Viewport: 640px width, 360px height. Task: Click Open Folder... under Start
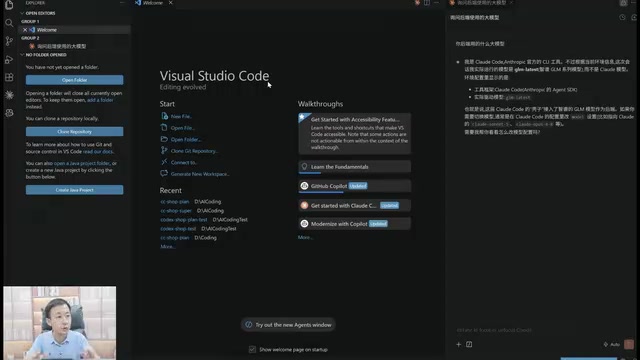pyautogui.click(x=186, y=140)
